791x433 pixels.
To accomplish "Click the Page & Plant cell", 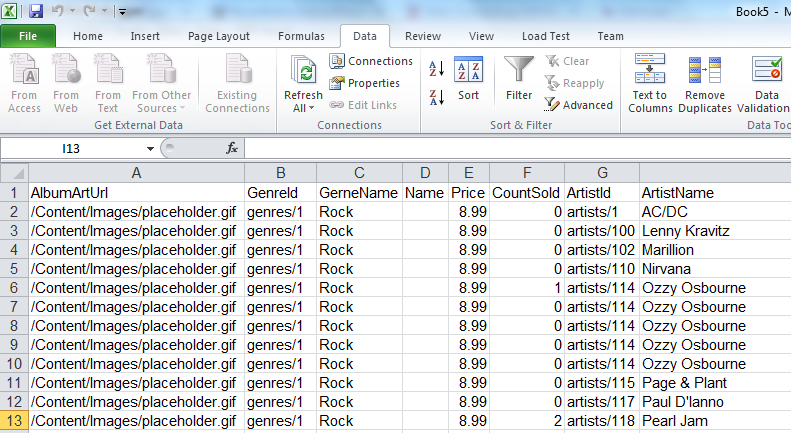I will pyautogui.click(x=715, y=383).
